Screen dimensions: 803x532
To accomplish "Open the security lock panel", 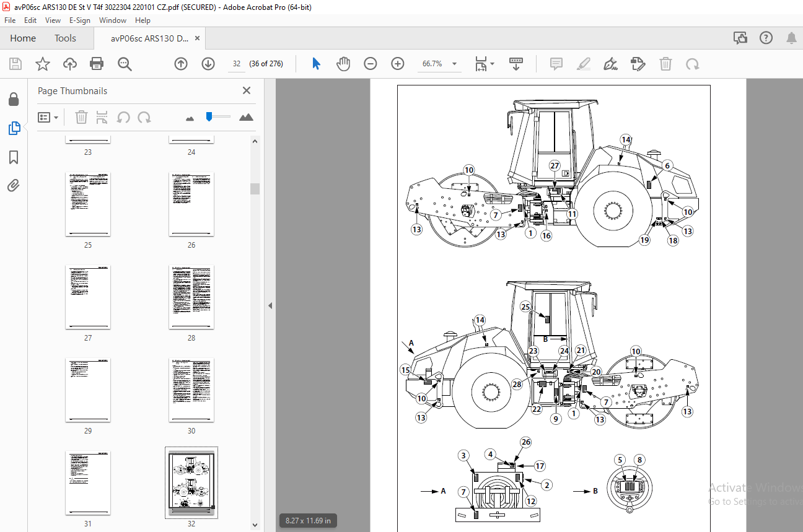I will click(14, 99).
